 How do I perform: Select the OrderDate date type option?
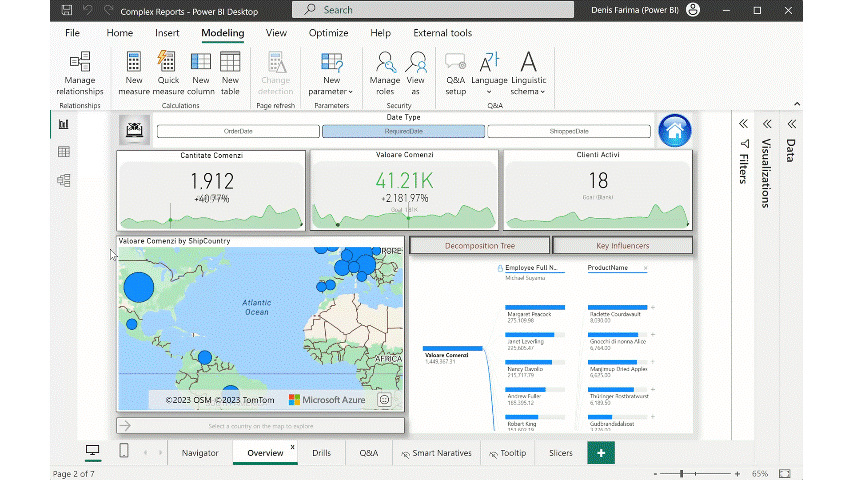tap(238, 131)
